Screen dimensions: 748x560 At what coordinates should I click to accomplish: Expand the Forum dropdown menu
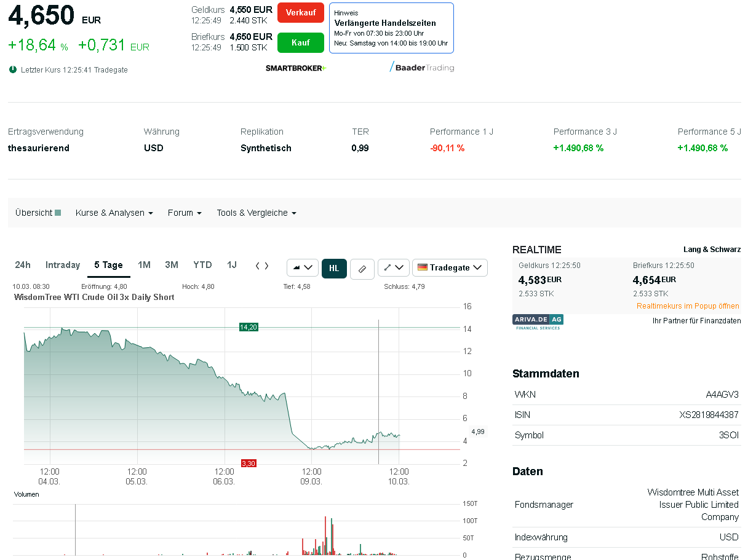(185, 213)
